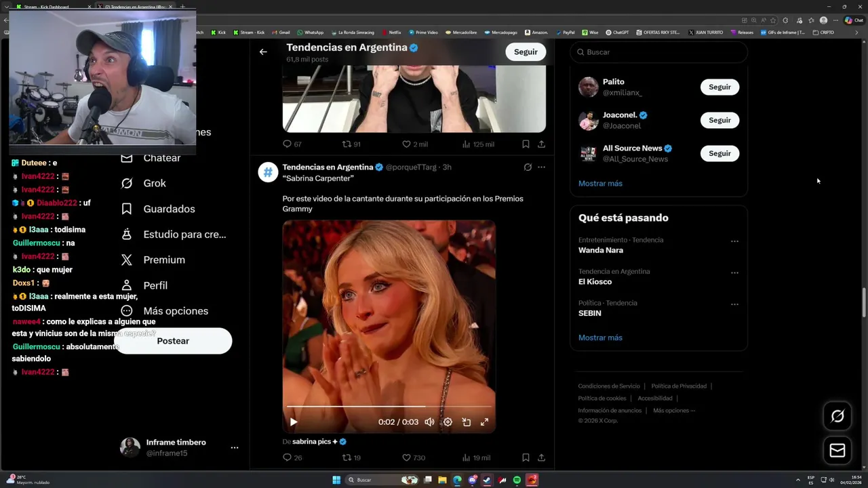Open the floating messages envelope button
Image resolution: width=868 pixels, height=488 pixels.
837,450
